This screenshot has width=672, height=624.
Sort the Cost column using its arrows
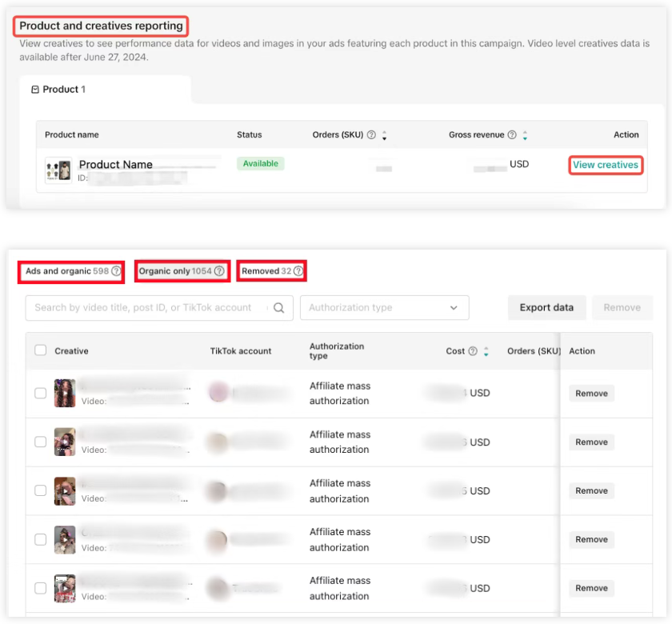[x=486, y=351]
